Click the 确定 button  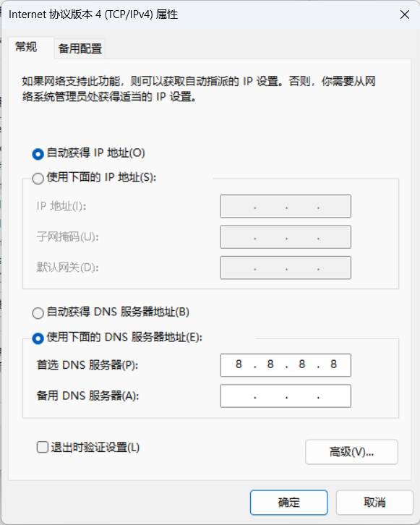[x=288, y=503]
